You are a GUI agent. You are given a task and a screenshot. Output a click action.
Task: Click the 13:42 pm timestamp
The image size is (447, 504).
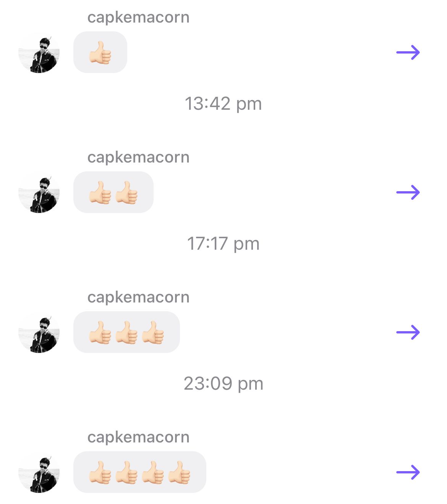tap(223, 104)
